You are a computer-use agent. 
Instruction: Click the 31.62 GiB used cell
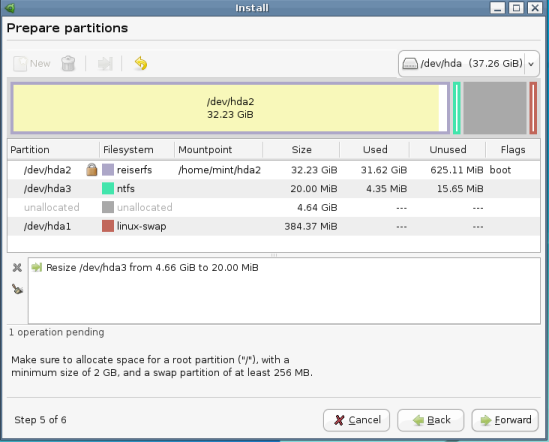point(384,170)
